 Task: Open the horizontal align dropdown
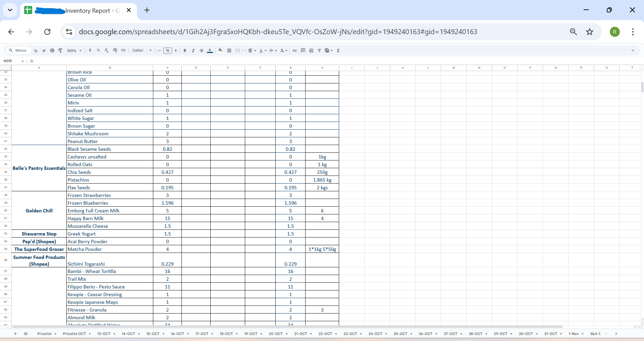pos(252,51)
